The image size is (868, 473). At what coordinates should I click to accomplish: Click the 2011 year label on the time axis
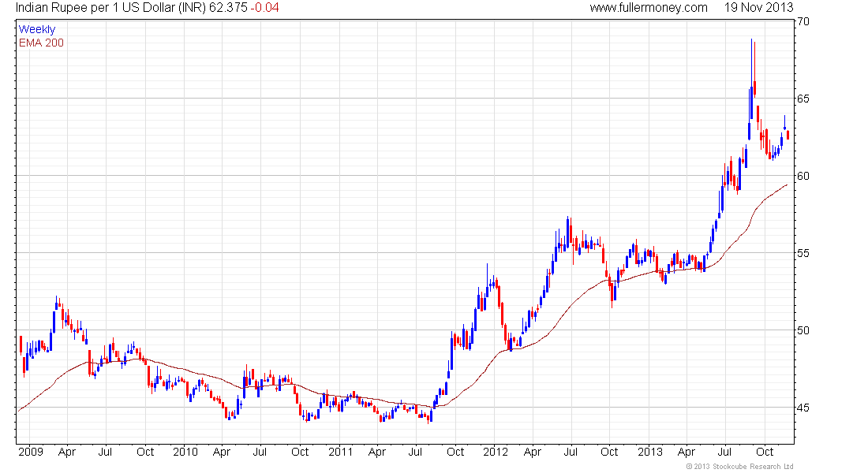(x=340, y=452)
